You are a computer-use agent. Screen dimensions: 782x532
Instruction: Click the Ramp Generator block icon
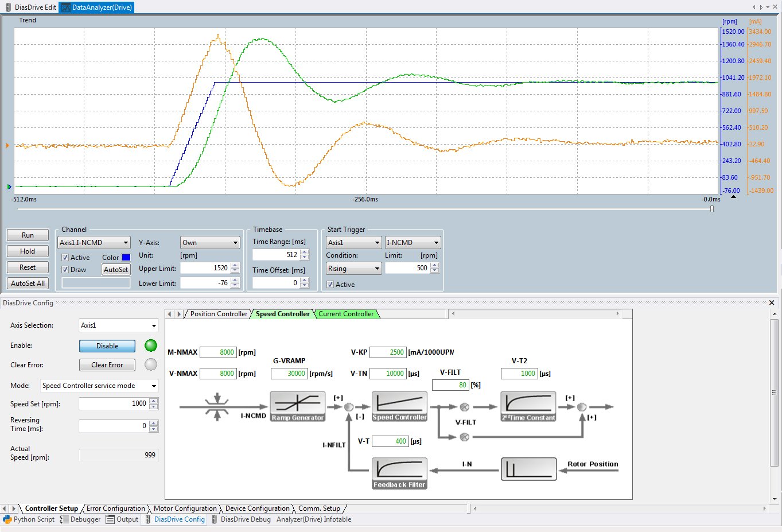point(297,407)
